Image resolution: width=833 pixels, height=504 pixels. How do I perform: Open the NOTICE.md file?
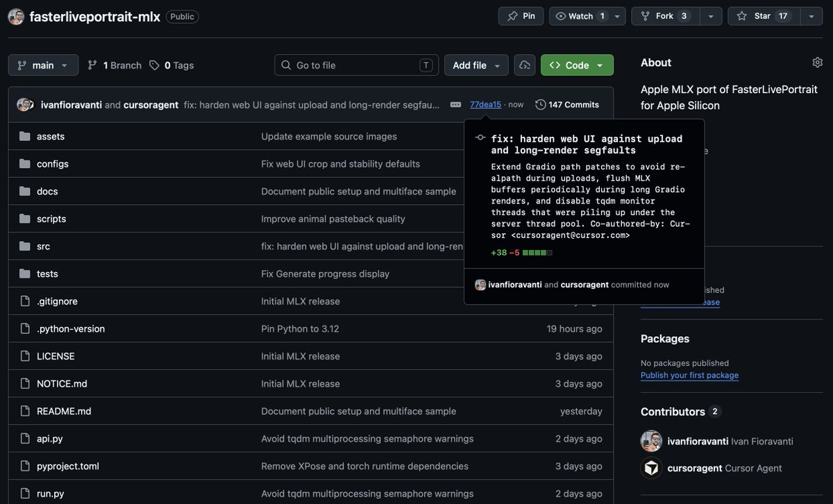[62, 384]
